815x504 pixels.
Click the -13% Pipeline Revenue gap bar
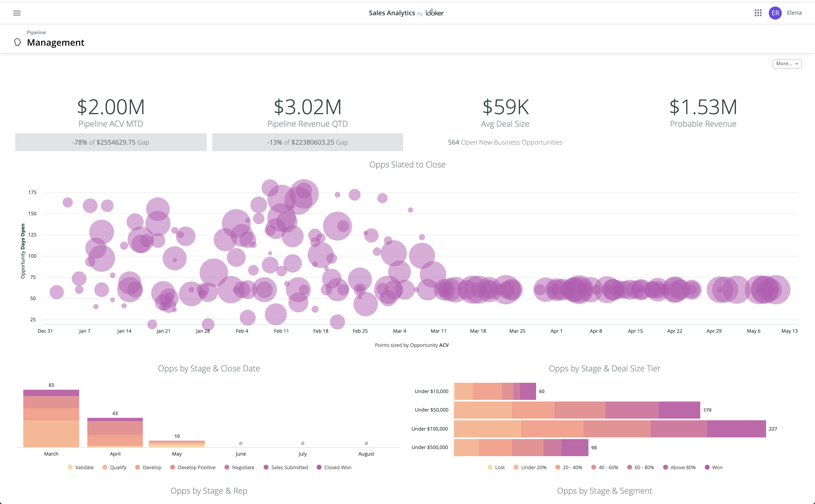(x=307, y=142)
